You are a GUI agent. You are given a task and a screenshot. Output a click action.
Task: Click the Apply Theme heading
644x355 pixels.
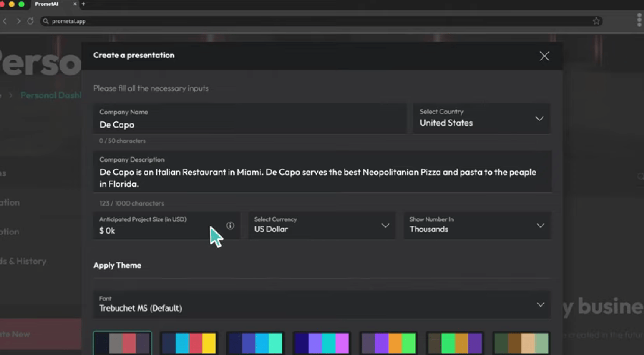coord(117,265)
